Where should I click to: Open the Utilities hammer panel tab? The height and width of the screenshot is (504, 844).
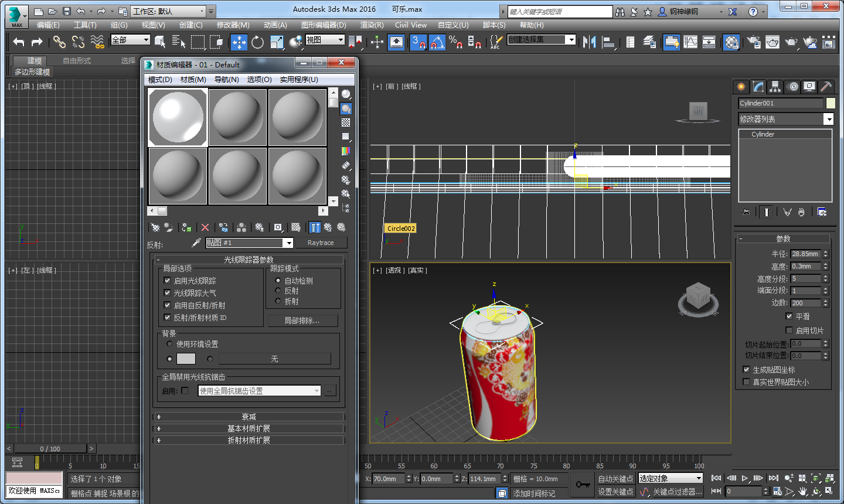click(826, 87)
